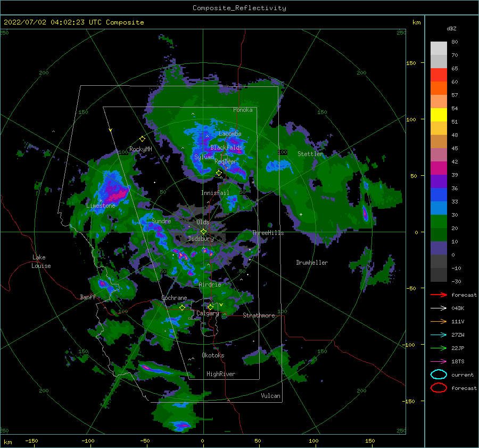
Task: Click the Lacombe city label
Action: coord(230,134)
